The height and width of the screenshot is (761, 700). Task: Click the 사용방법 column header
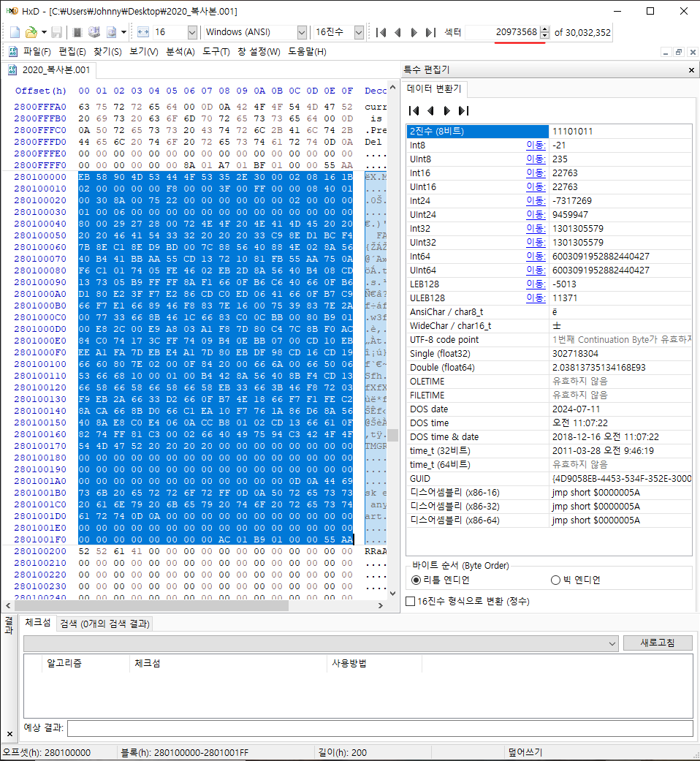click(375, 663)
